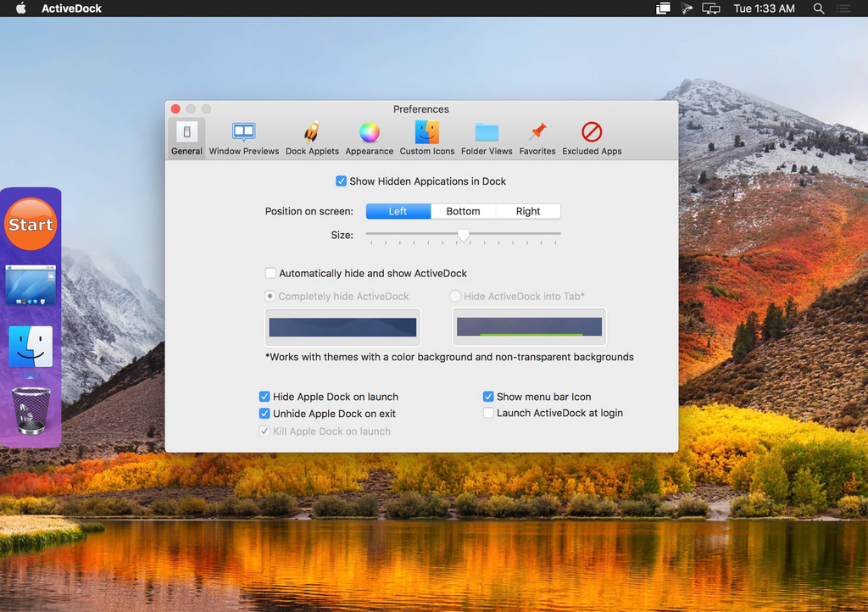The width and height of the screenshot is (868, 612).
Task: Uncheck Show Hidden Applications in Dock
Action: pyautogui.click(x=341, y=181)
